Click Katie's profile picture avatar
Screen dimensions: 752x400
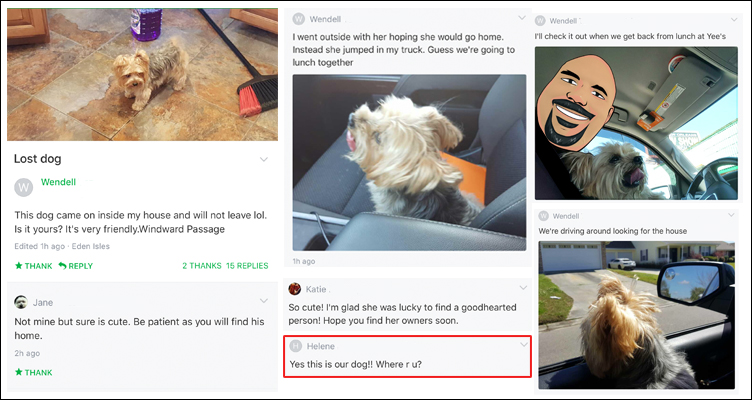(294, 289)
